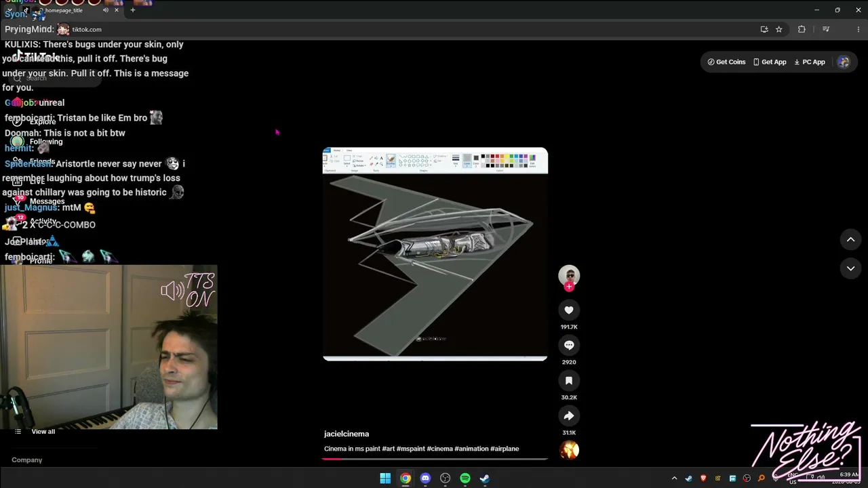This screenshot has width=868, height=488.
Task: Skip to the next video with the down chevron
Action: [x=850, y=268]
